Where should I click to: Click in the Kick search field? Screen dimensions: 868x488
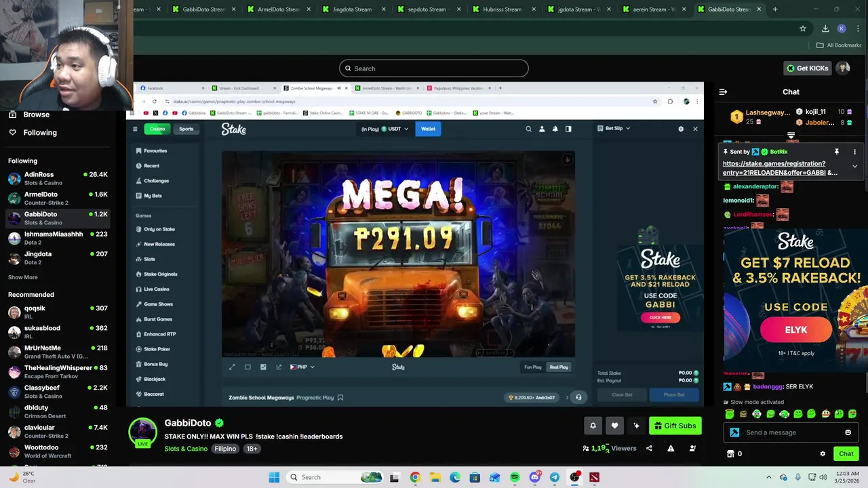click(434, 68)
